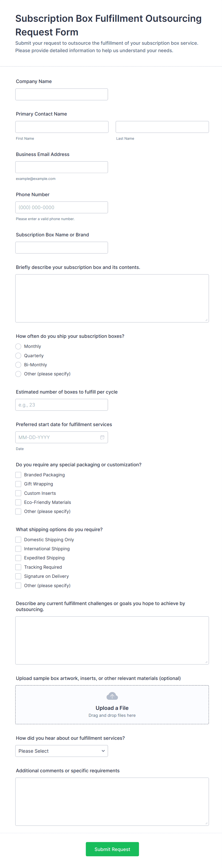
Task: Click the Upload a File drop area
Action: tap(112, 705)
